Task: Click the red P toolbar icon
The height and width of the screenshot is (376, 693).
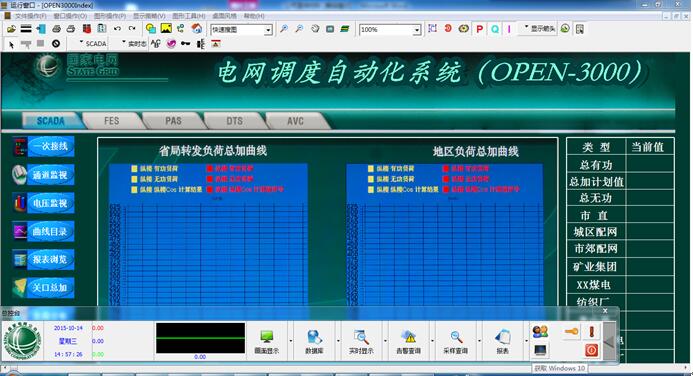Action: [x=479, y=29]
